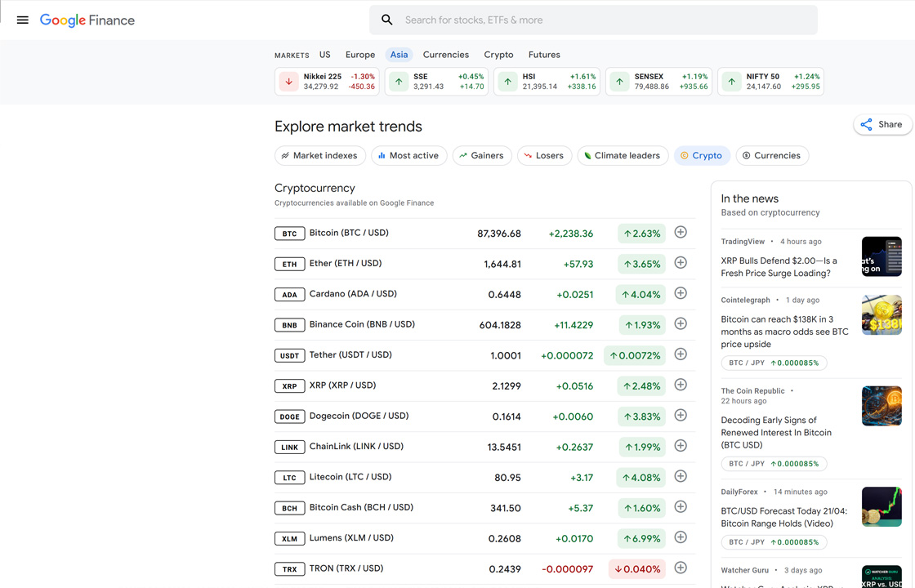Click the TRON change value ↓0.040%
This screenshot has height=588, width=915.
coord(636,568)
